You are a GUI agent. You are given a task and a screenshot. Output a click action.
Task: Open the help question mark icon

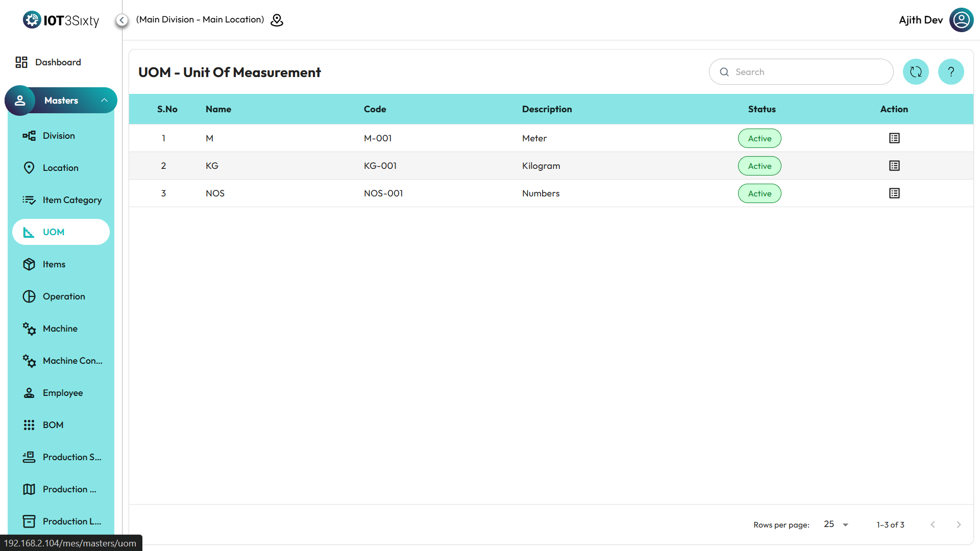pos(950,72)
